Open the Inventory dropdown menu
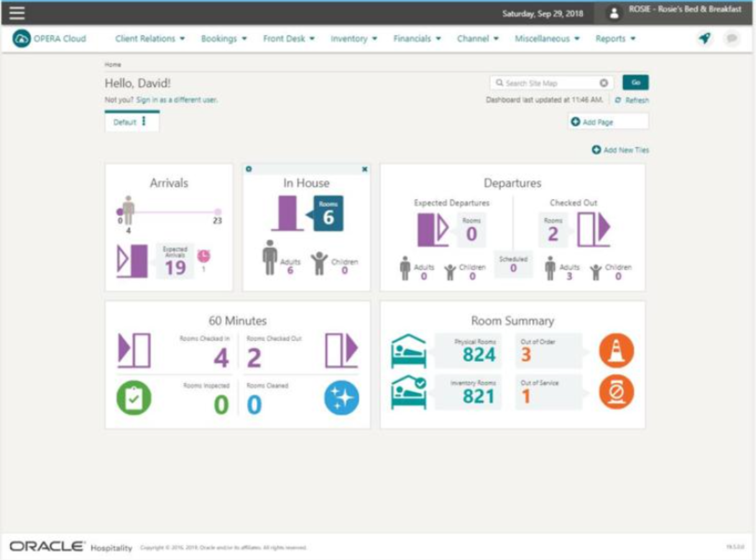 coord(354,39)
